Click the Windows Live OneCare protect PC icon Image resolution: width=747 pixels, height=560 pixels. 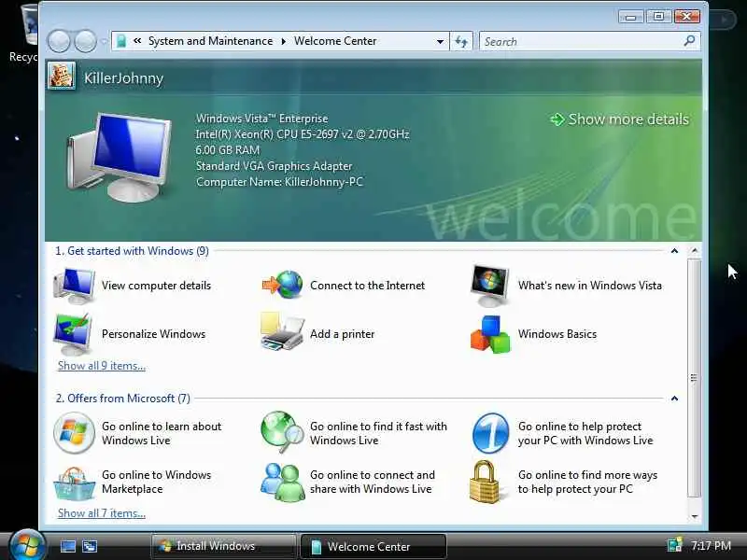click(491, 433)
